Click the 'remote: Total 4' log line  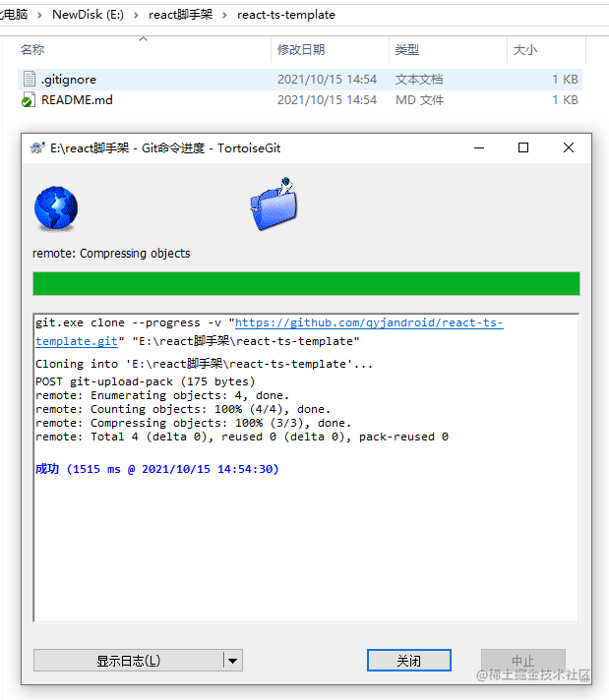242,437
